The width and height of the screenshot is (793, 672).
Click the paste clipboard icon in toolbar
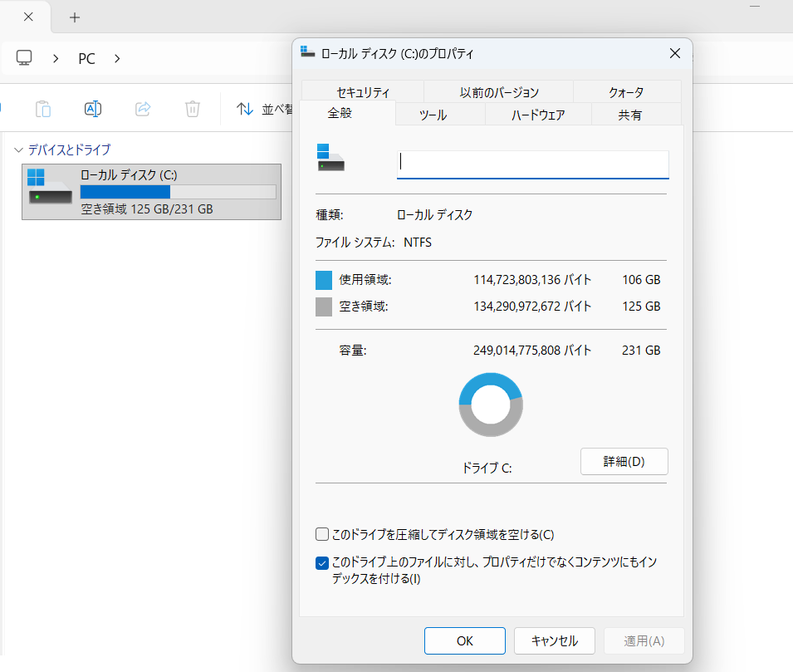(43, 109)
